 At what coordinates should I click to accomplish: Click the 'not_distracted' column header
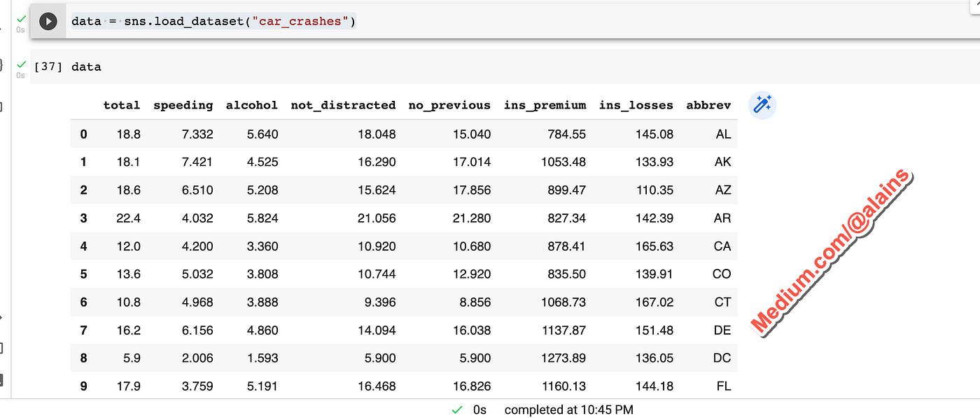tap(343, 105)
